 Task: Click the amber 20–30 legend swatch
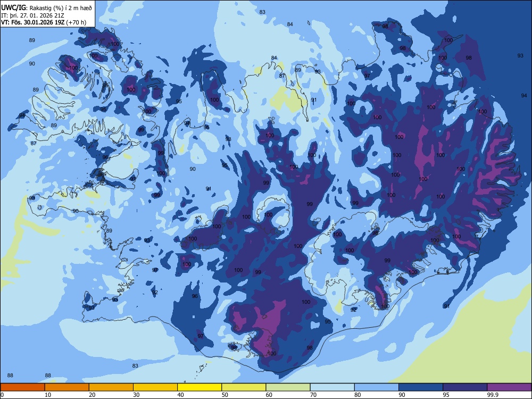click(x=111, y=387)
